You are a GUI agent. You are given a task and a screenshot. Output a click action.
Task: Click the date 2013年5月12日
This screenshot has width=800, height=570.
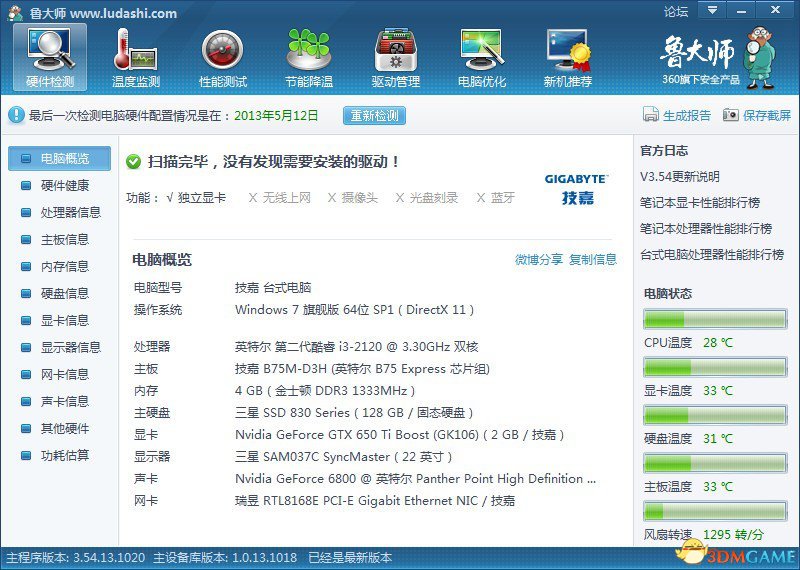click(276, 115)
